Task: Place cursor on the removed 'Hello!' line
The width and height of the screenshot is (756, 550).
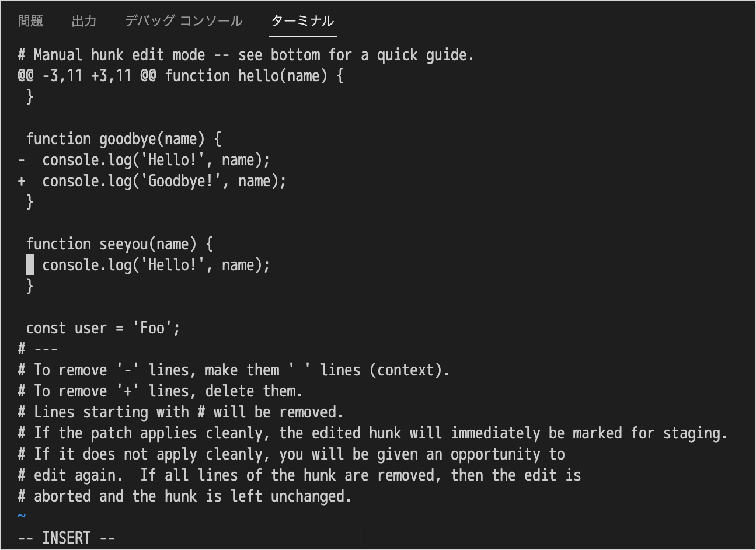Action: click(144, 160)
